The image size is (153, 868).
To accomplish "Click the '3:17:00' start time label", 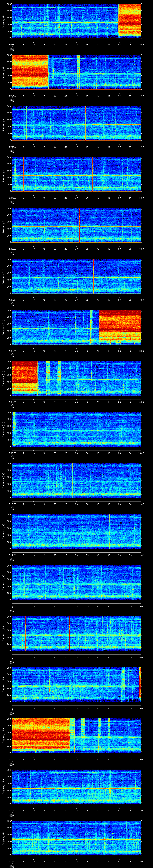I will 12,861.
